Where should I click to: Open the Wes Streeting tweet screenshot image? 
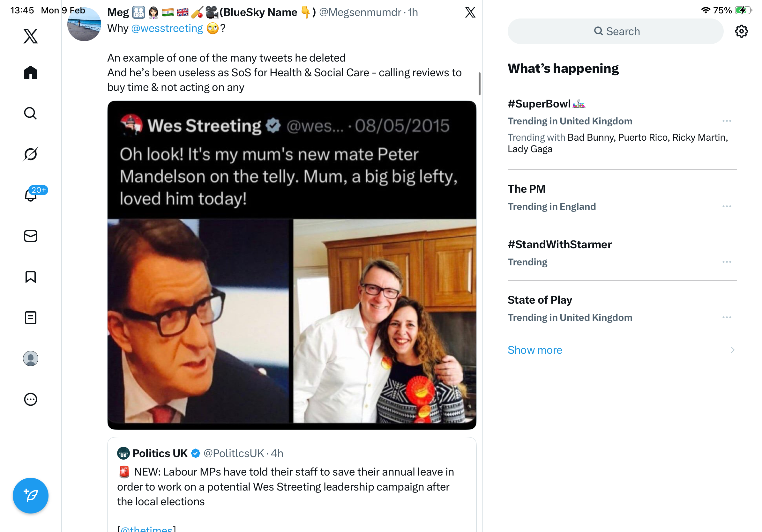292,265
